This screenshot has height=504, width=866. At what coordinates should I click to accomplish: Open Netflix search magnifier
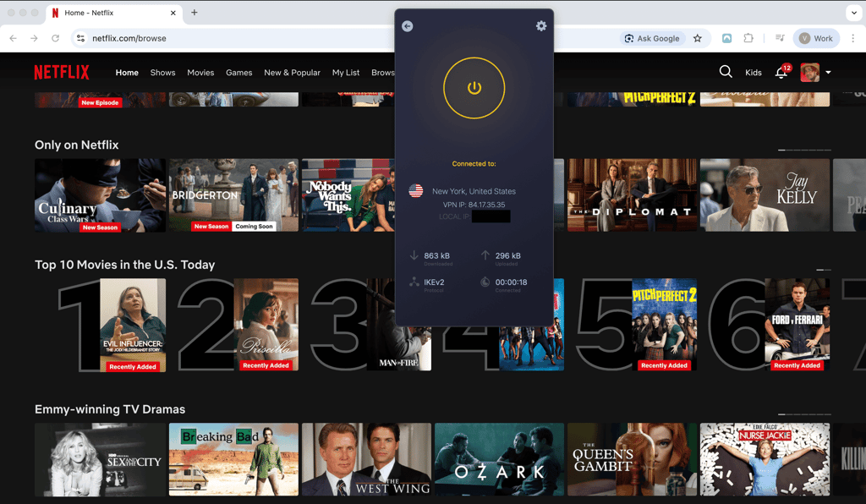point(726,72)
